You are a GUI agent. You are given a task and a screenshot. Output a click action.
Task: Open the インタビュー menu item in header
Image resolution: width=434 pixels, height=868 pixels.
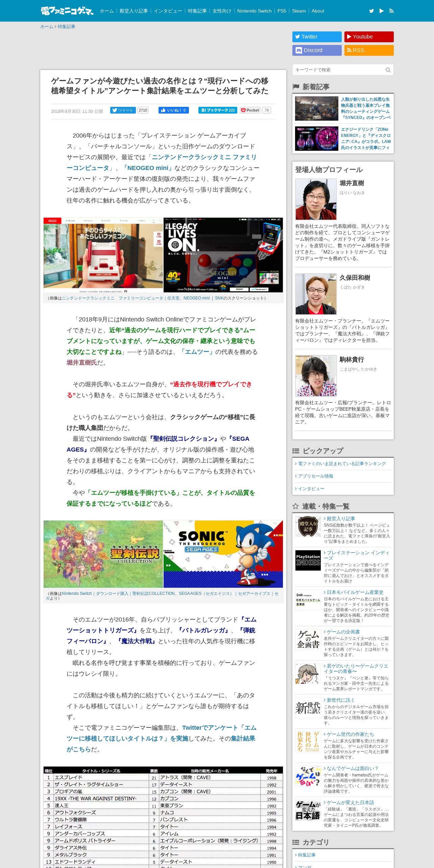(168, 11)
